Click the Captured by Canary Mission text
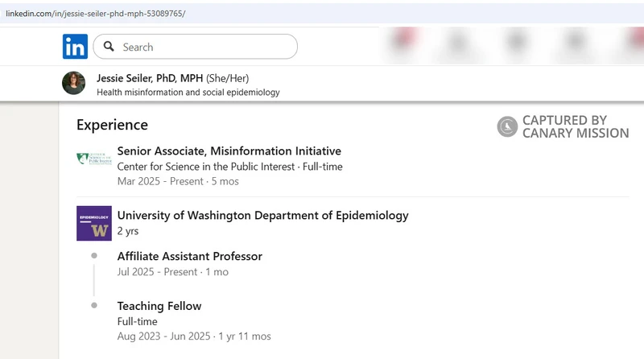 tap(576, 126)
